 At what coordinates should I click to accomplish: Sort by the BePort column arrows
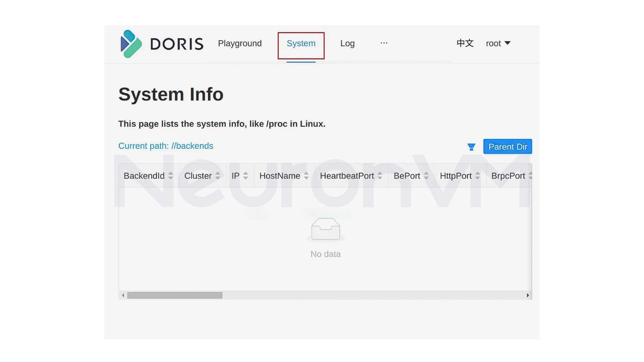pyautogui.click(x=426, y=175)
